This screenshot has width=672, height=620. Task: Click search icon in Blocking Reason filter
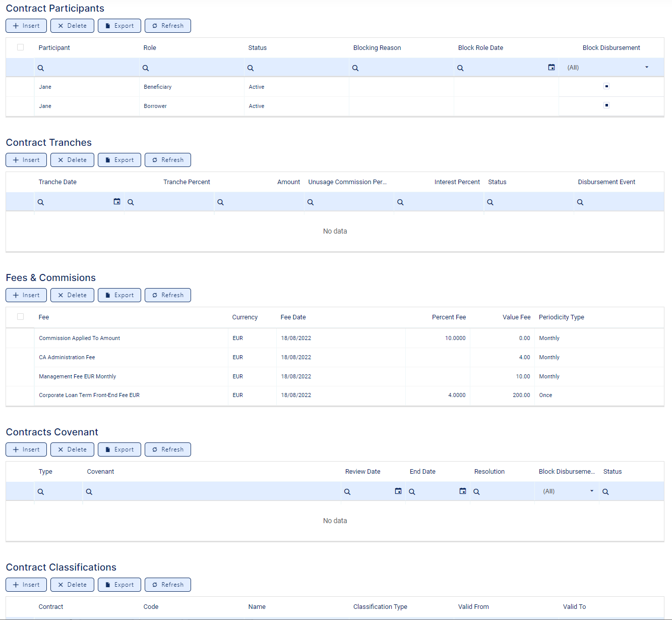355,68
